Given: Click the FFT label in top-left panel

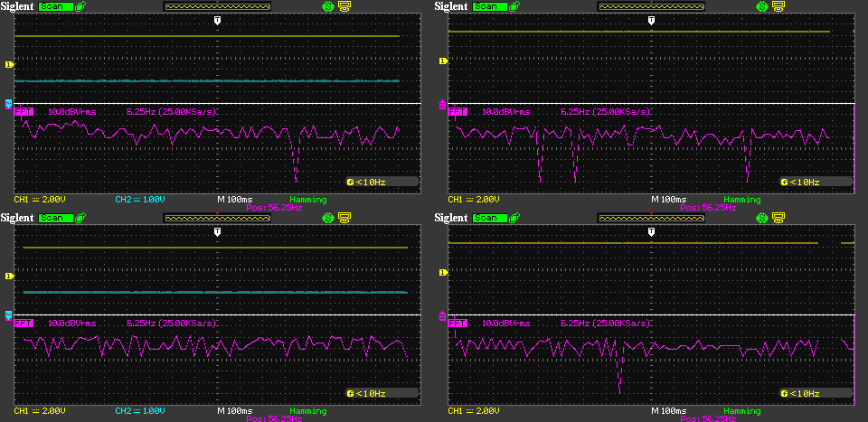Looking at the screenshot, I should 24,112.
